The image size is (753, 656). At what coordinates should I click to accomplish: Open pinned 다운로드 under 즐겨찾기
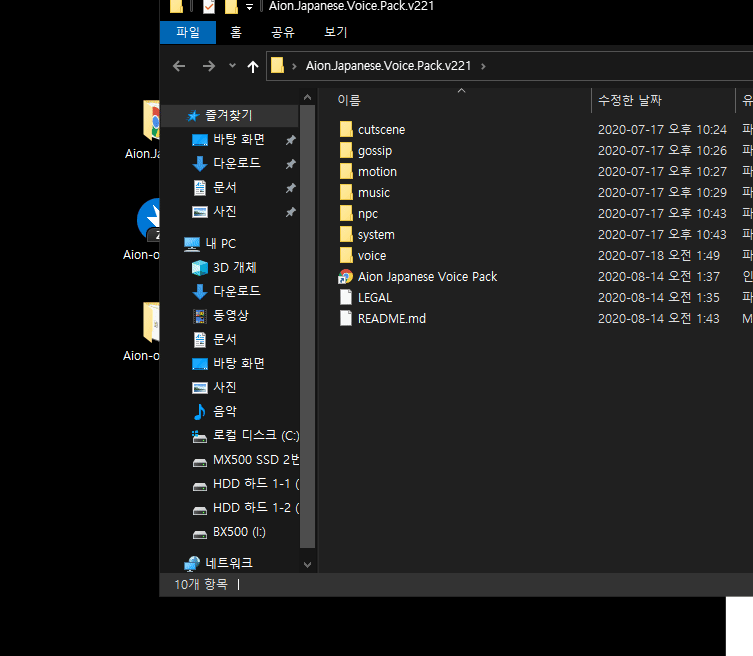tap(237, 163)
